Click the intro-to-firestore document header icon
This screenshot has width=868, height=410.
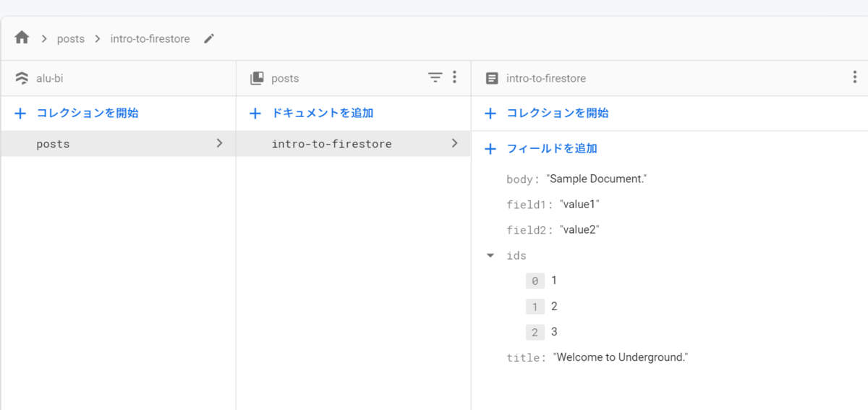point(492,78)
